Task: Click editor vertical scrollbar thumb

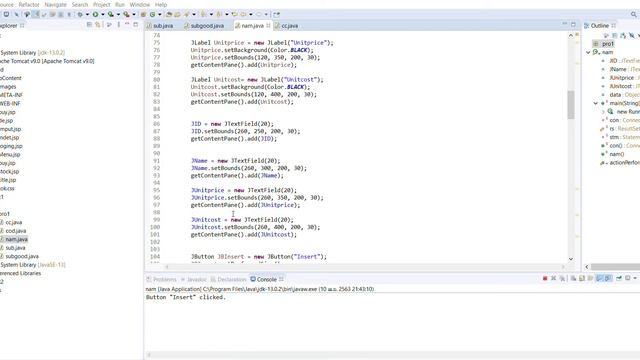Action: click(571, 105)
